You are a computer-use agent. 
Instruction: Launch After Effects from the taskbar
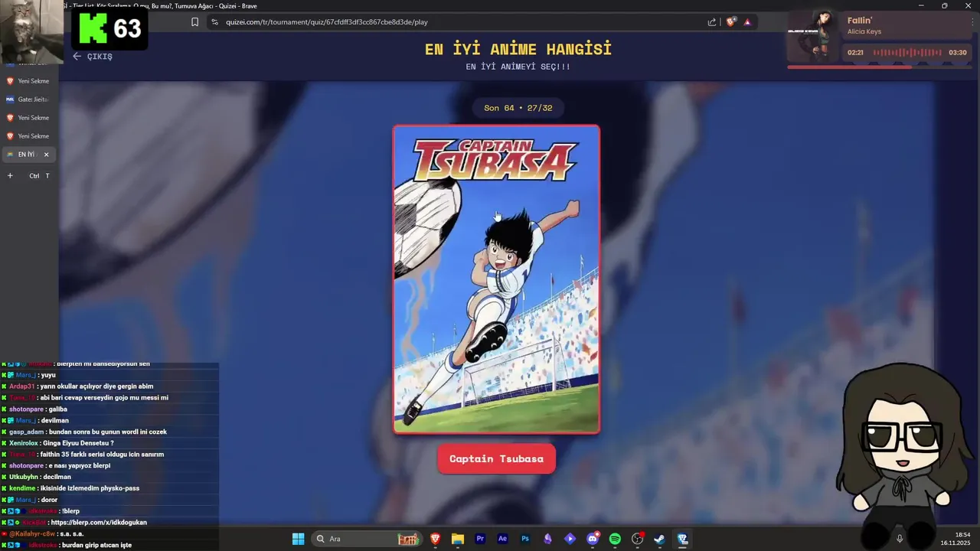[x=502, y=539]
